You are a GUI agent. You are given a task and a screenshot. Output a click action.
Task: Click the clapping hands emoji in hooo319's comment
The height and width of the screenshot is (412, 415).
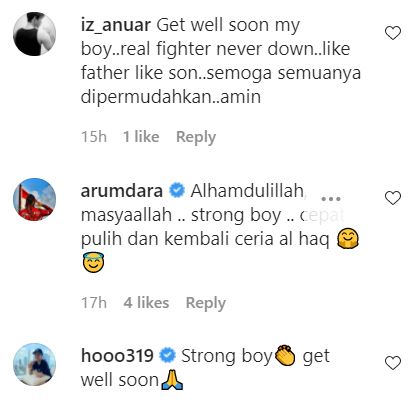pos(285,356)
